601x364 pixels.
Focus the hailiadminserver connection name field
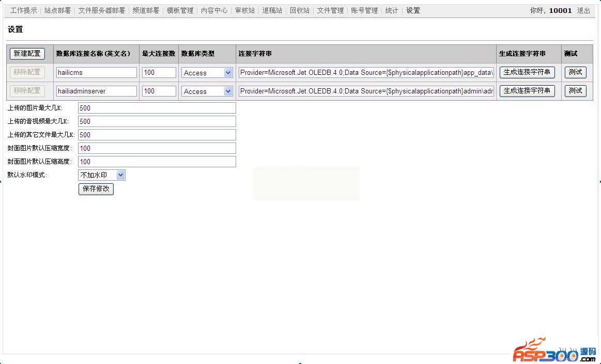(96, 91)
